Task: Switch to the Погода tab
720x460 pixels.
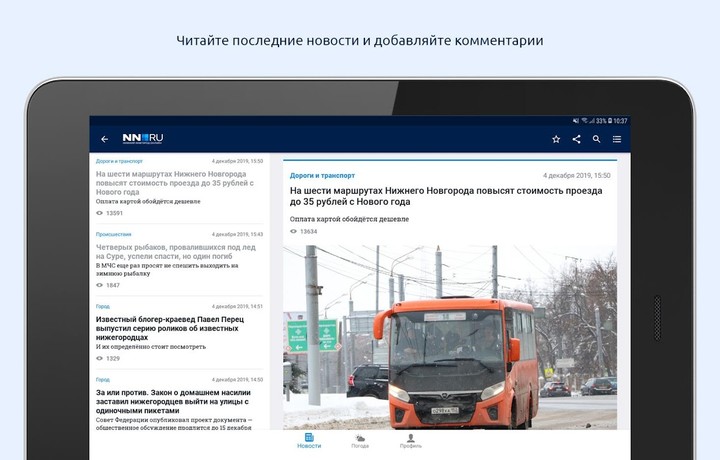Action: click(360, 441)
